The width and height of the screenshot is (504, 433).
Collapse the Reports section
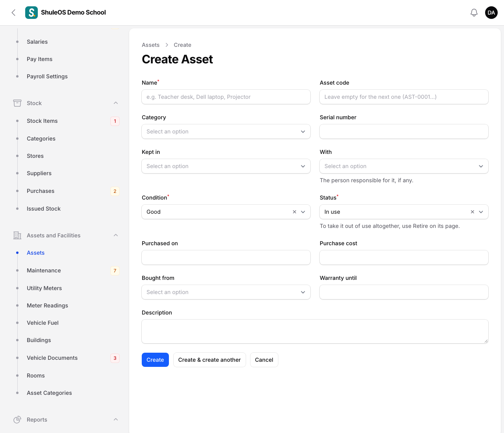click(x=116, y=420)
